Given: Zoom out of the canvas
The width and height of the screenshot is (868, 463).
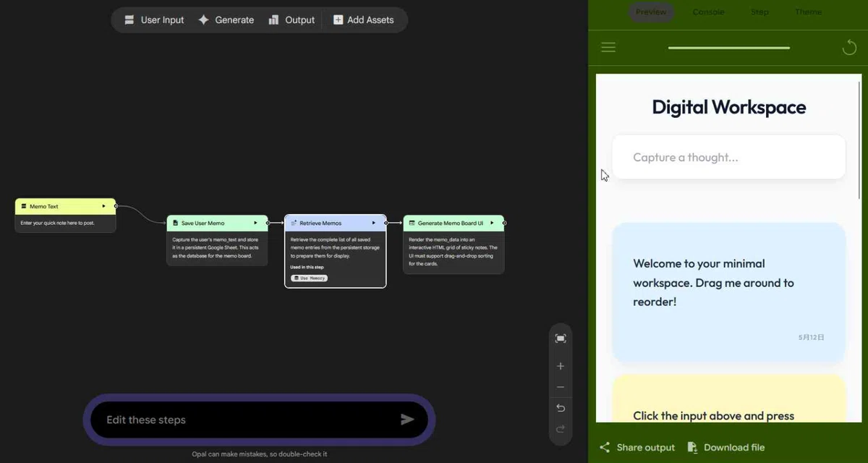Looking at the screenshot, I should coord(561,387).
